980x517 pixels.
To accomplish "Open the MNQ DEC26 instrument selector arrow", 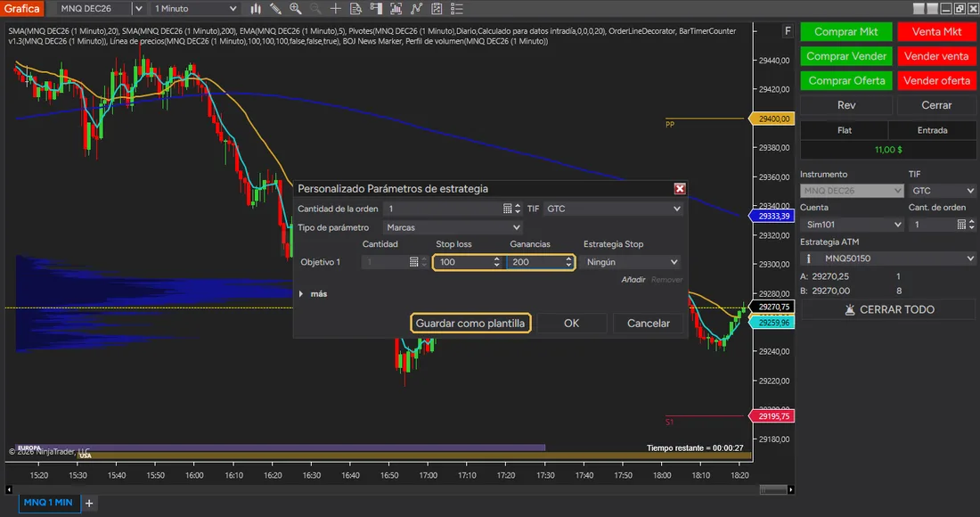I will pyautogui.click(x=139, y=9).
